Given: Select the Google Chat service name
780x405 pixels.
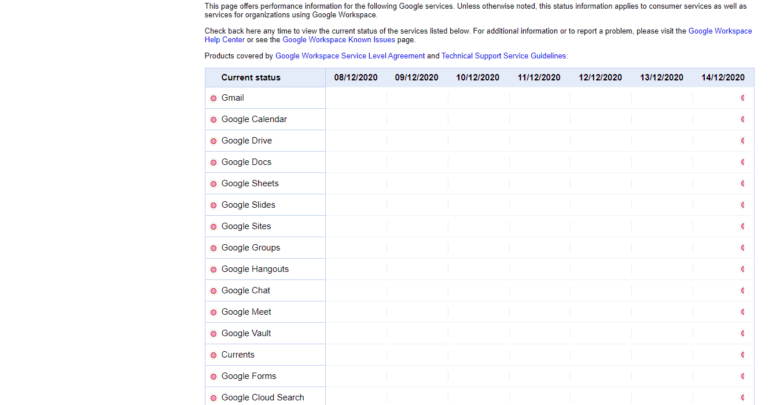Looking at the screenshot, I should click(x=246, y=291).
